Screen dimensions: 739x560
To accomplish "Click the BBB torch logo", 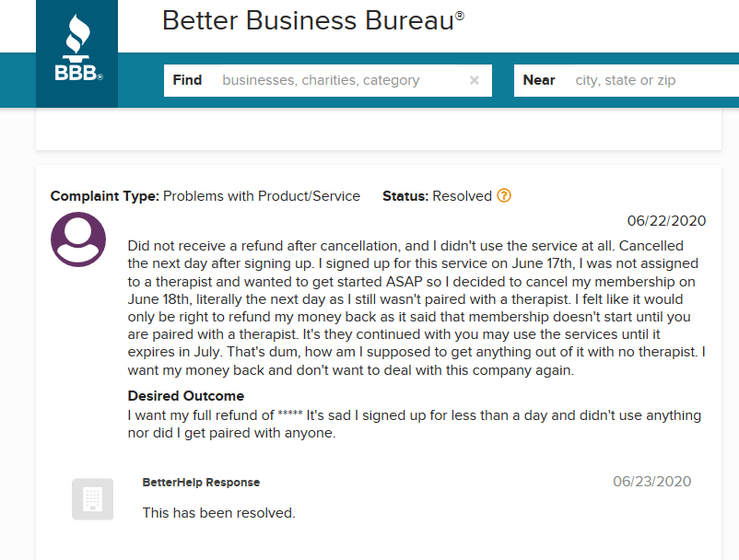I will [x=76, y=52].
